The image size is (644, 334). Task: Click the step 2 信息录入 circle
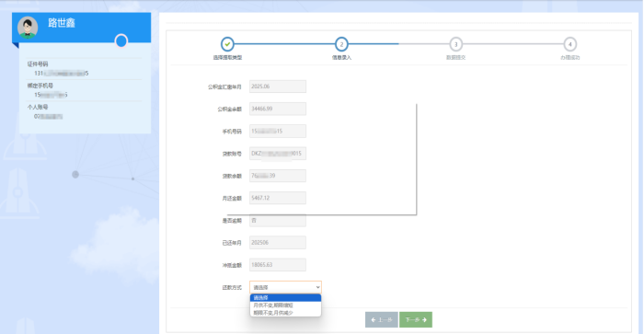[x=341, y=44]
